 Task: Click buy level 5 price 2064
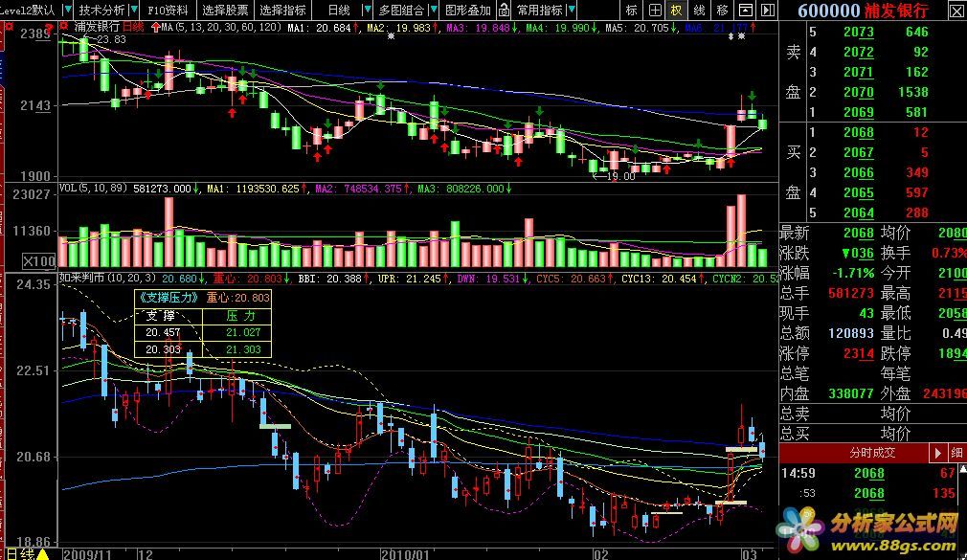pyautogui.click(x=859, y=213)
